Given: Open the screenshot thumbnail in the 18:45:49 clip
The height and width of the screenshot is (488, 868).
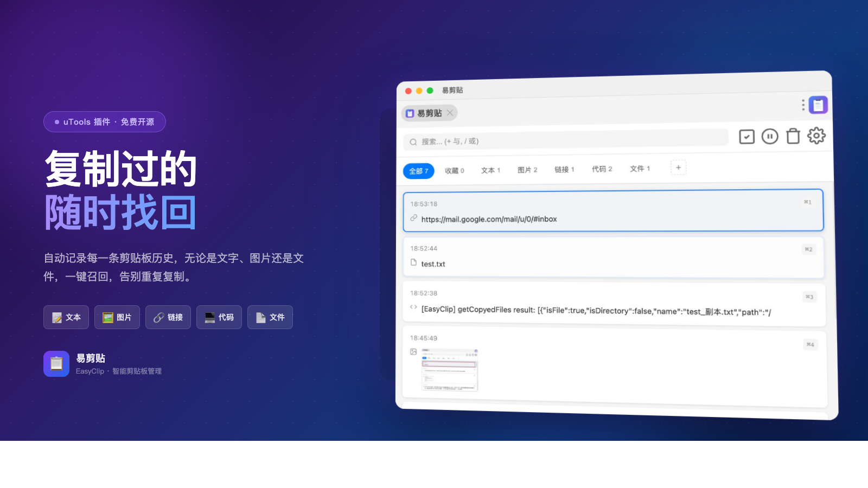Looking at the screenshot, I should point(450,370).
